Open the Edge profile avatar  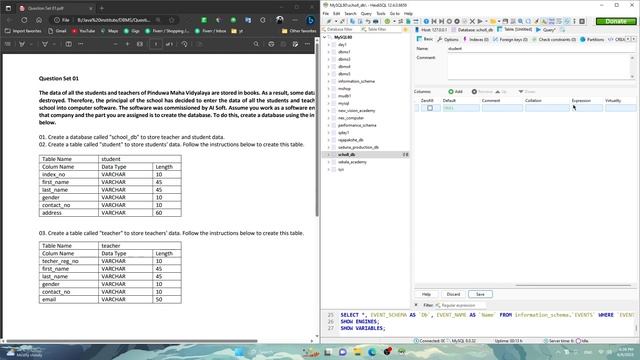[280, 20]
